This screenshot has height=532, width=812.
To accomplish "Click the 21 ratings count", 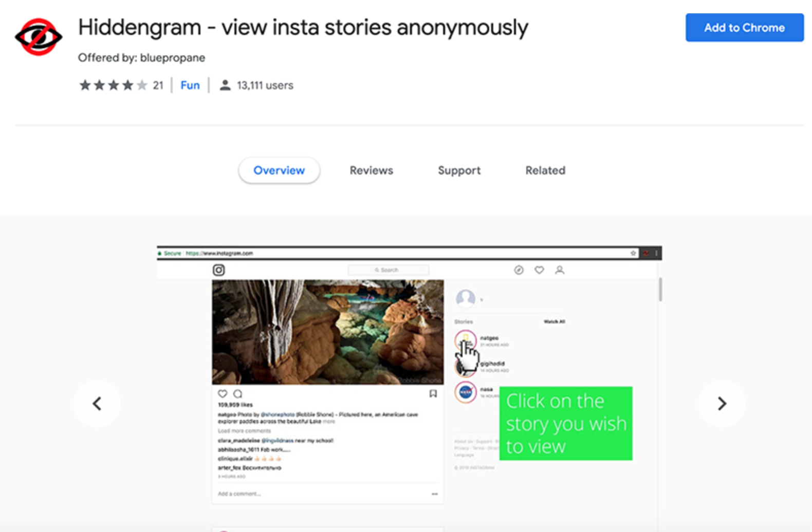I will [158, 85].
